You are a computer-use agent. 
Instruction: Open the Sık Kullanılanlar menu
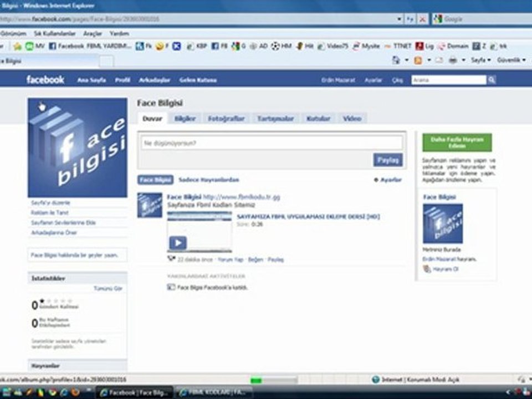[x=55, y=33]
